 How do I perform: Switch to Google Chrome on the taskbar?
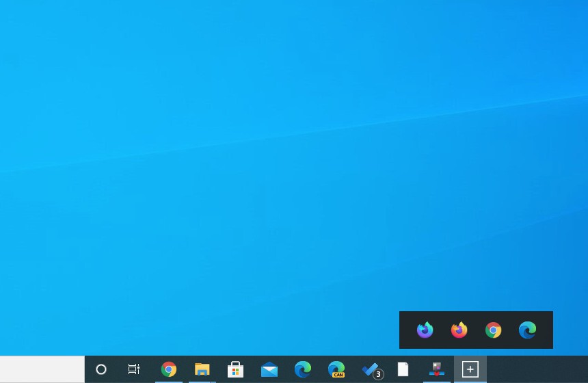(x=169, y=369)
